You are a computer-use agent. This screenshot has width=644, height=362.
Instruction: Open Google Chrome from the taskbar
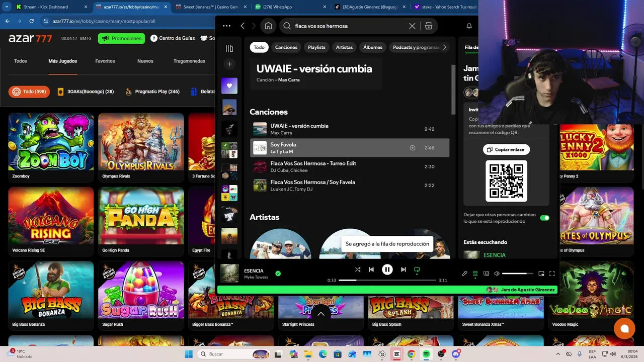pos(411,354)
